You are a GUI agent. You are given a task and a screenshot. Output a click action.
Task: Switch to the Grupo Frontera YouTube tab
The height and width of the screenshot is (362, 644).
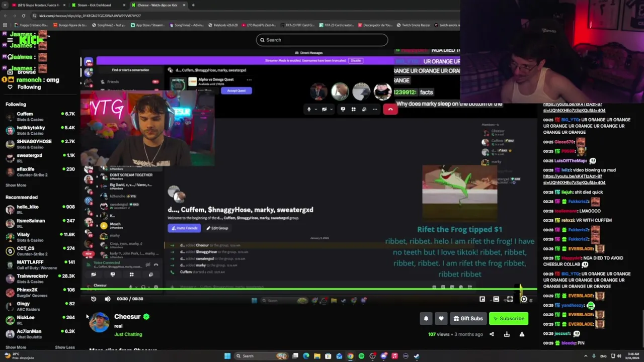pos(38,5)
